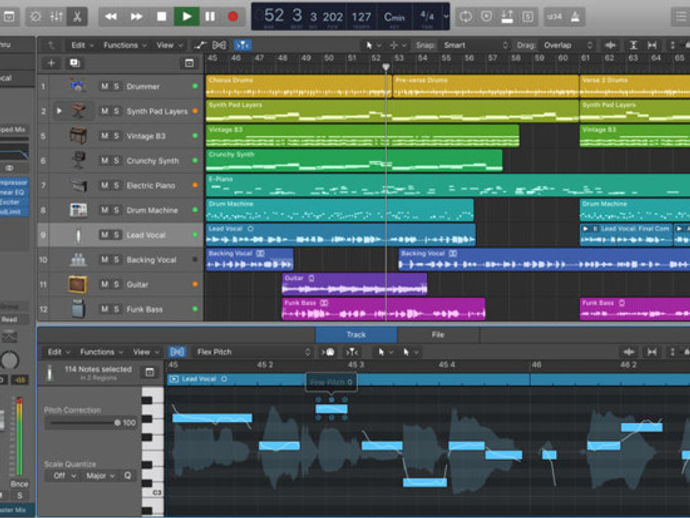Click the Drum Machine track icon
Image resolution: width=690 pixels, height=518 pixels.
tap(78, 210)
